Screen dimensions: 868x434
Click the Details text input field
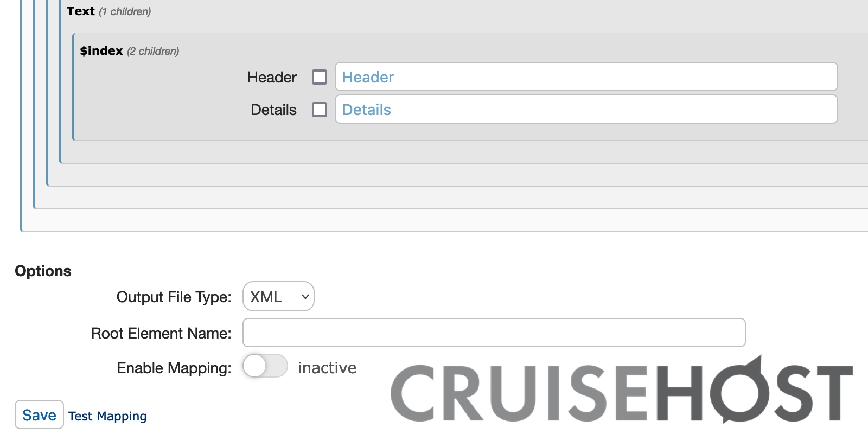pyautogui.click(x=586, y=110)
